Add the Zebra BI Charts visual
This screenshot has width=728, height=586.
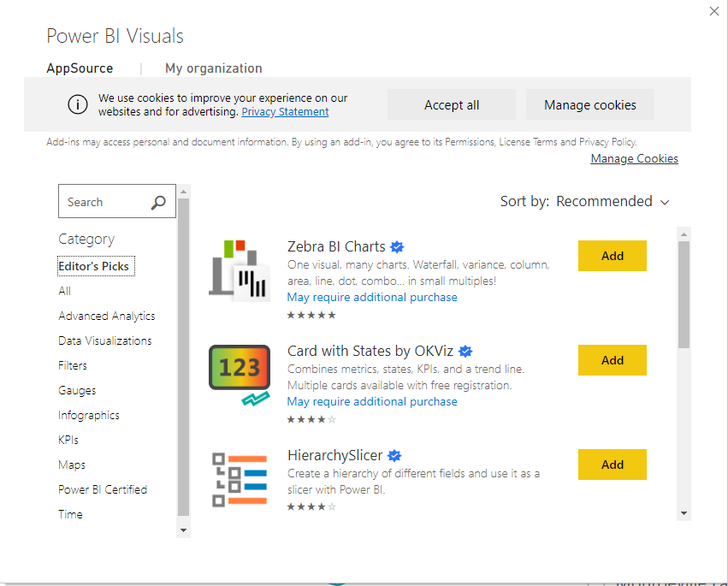(613, 256)
